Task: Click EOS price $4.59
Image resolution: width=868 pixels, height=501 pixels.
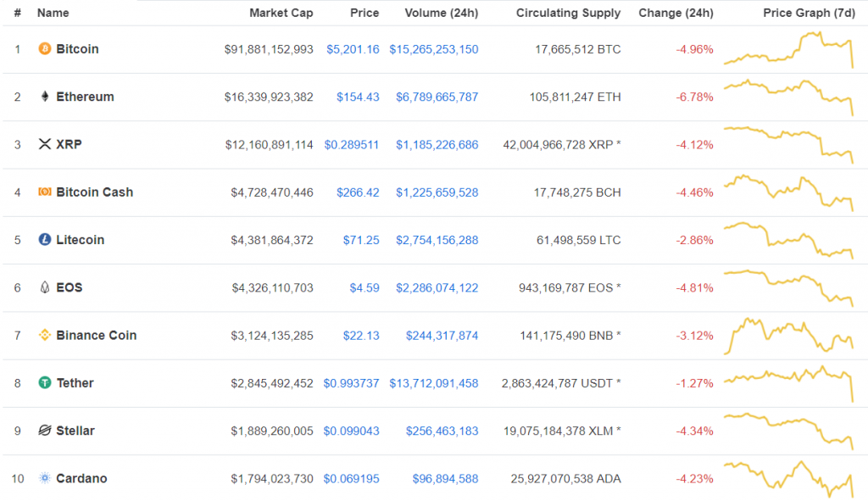Action: point(364,287)
